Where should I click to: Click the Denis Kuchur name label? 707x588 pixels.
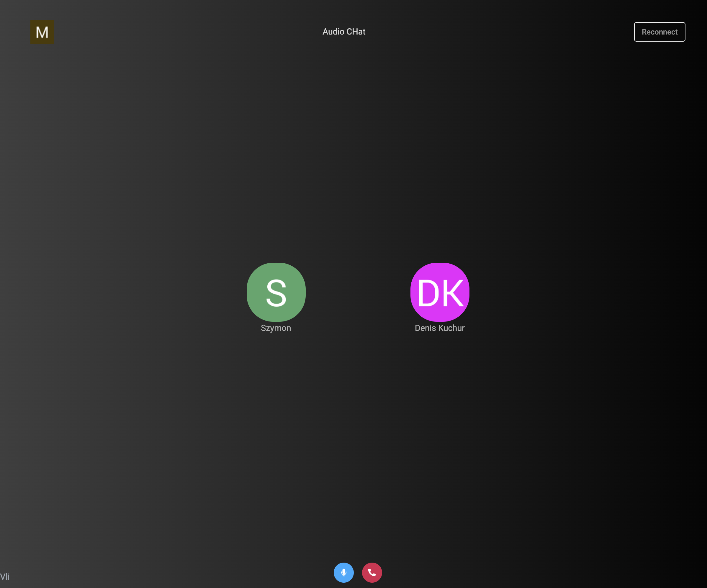tap(439, 328)
